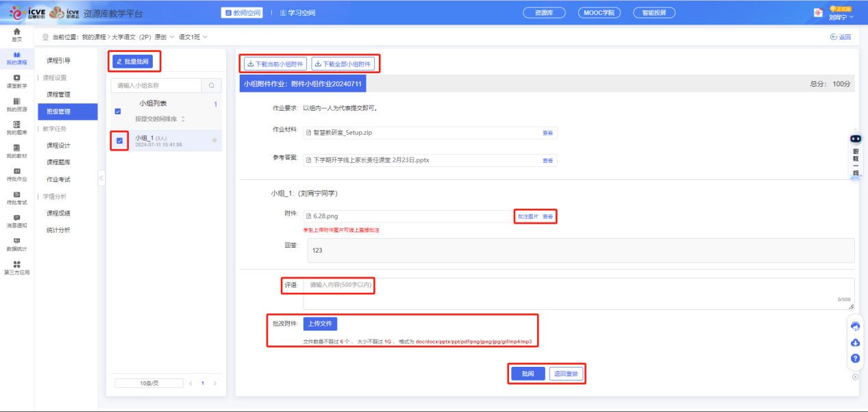
Task: Open 消息通知 message notifications
Action: pyautogui.click(x=16, y=220)
